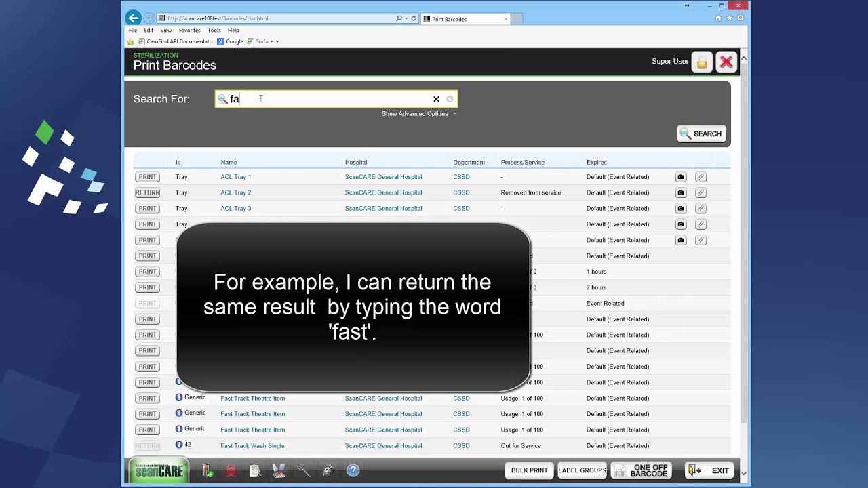Click CSSD department link for ACL Tray 3
Image resolution: width=868 pixels, height=488 pixels.
[461, 208]
